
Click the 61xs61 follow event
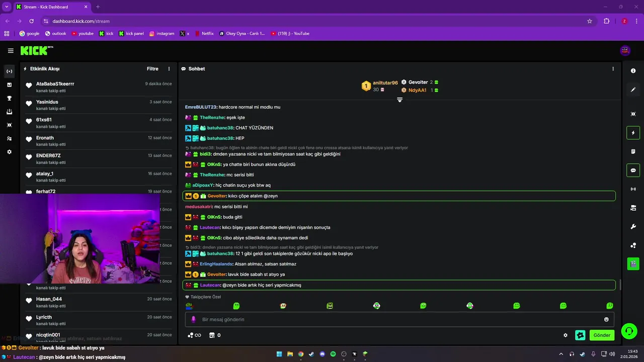(x=99, y=123)
